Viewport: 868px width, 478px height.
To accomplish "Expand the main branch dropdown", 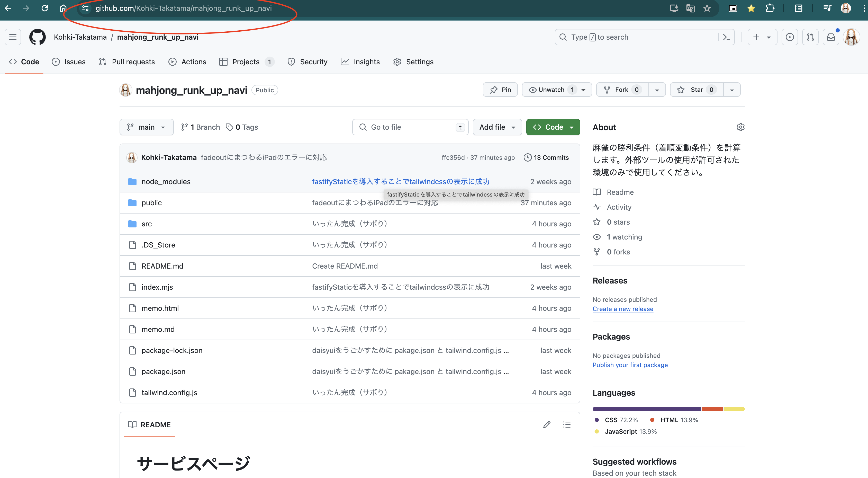I will (x=146, y=127).
